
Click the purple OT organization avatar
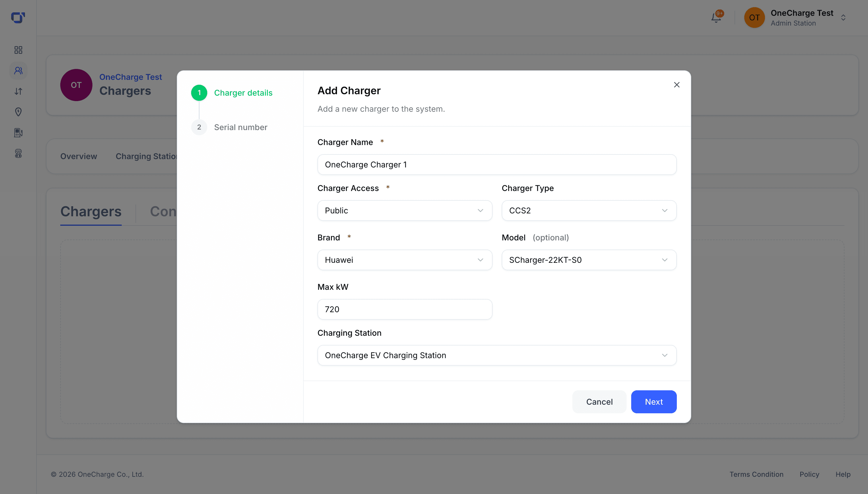click(76, 85)
